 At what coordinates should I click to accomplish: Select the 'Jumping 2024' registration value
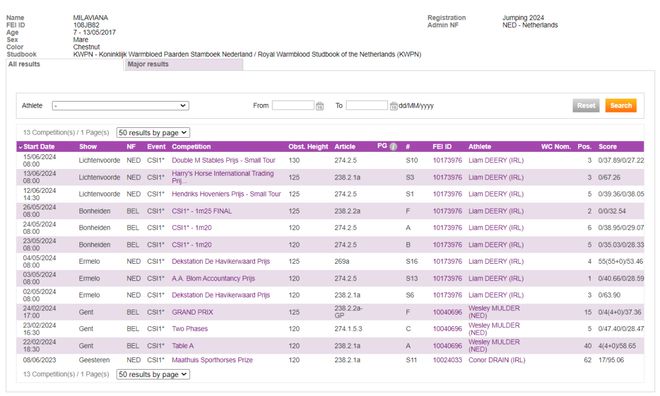coord(523,18)
